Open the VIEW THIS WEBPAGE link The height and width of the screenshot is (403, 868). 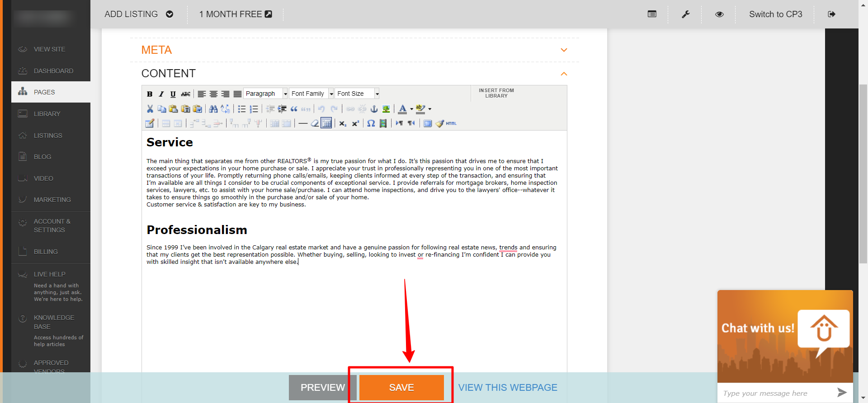coord(508,388)
